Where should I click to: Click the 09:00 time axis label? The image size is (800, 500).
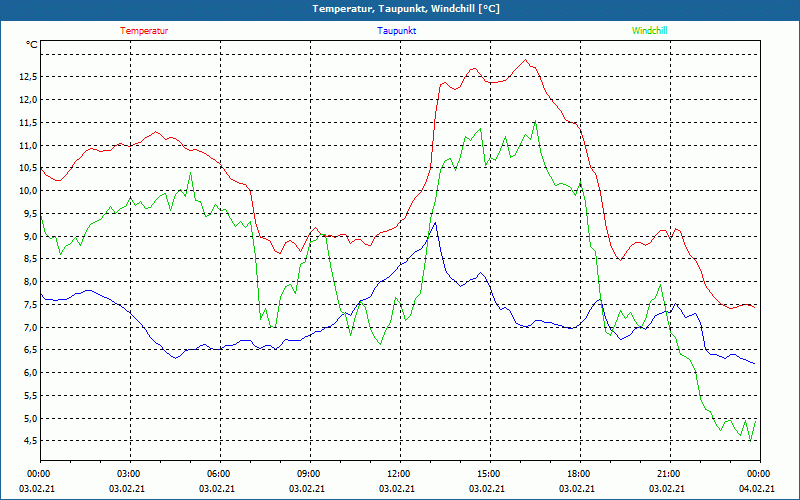[x=310, y=474]
